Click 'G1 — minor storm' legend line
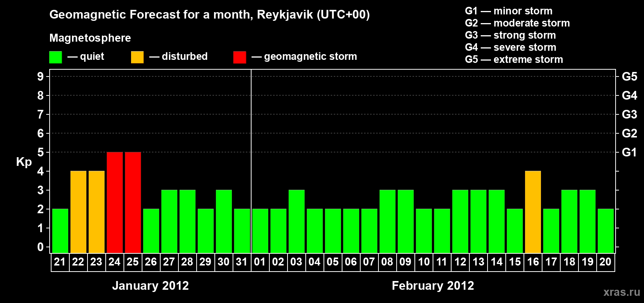644x303 pixels. [508, 11]
